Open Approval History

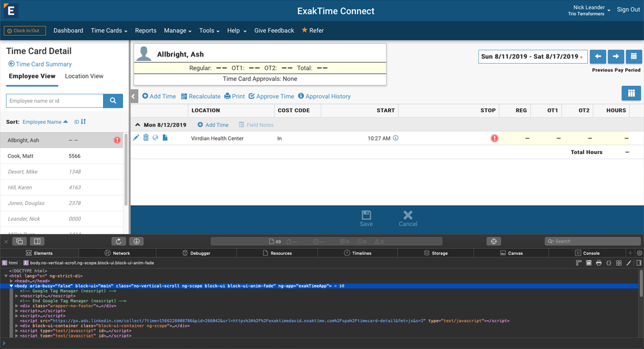[x=324, y=97]
